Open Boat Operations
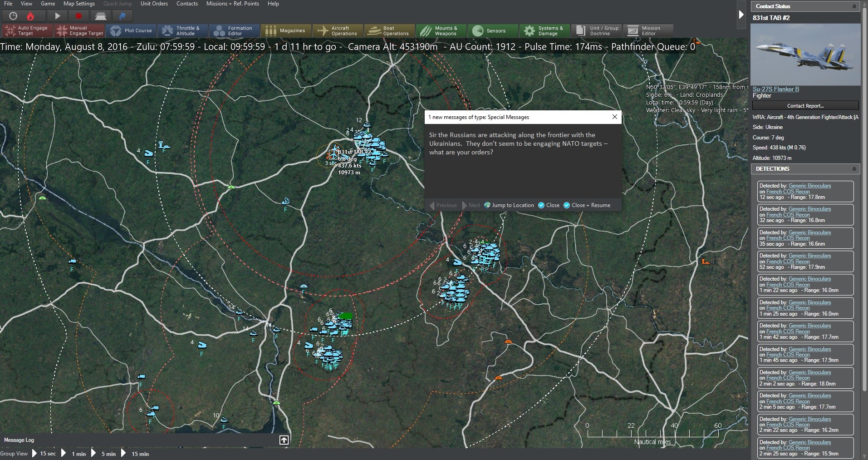Image resolution: width=868 pixels, height=460 pixels. (389, 30)
